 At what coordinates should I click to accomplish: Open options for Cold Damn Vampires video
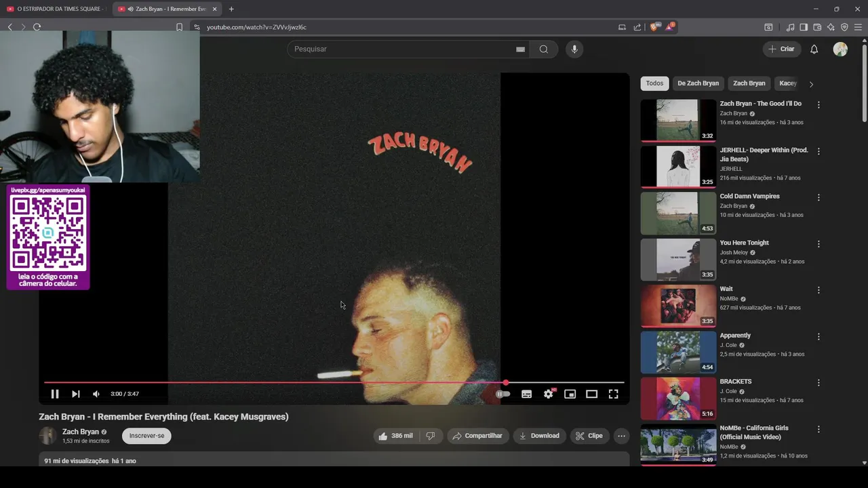pyautogui.click(x=818, y=197)
